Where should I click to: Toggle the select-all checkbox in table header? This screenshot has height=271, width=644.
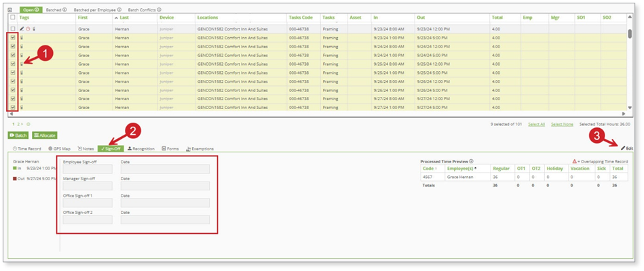click(x=13, y=18)
